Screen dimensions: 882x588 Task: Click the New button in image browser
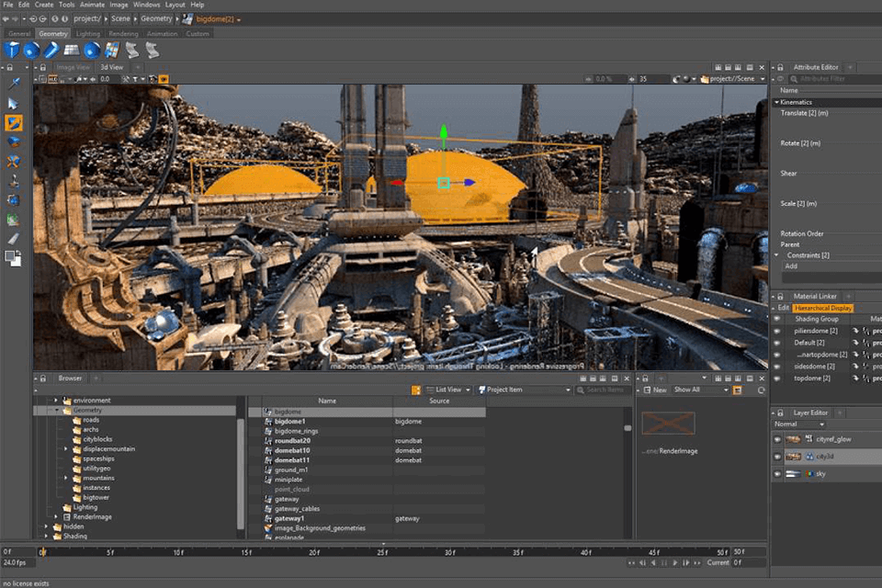click(x=654, y=390)
